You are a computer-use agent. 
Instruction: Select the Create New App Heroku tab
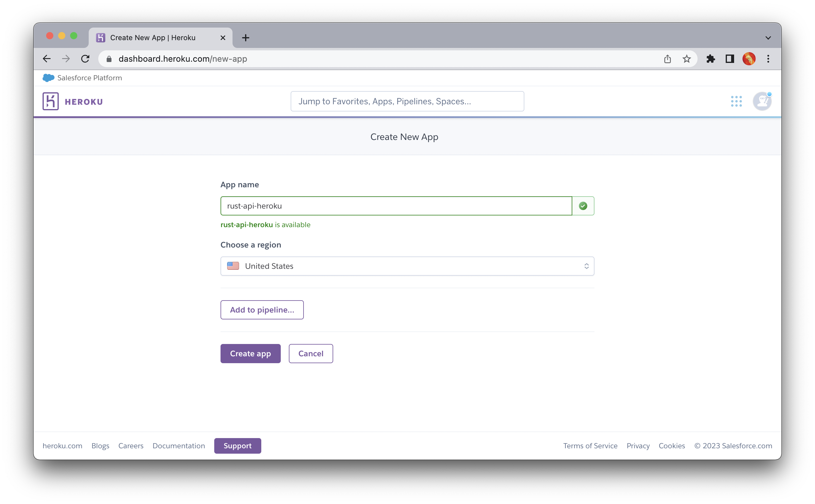(x=153, y=37)
